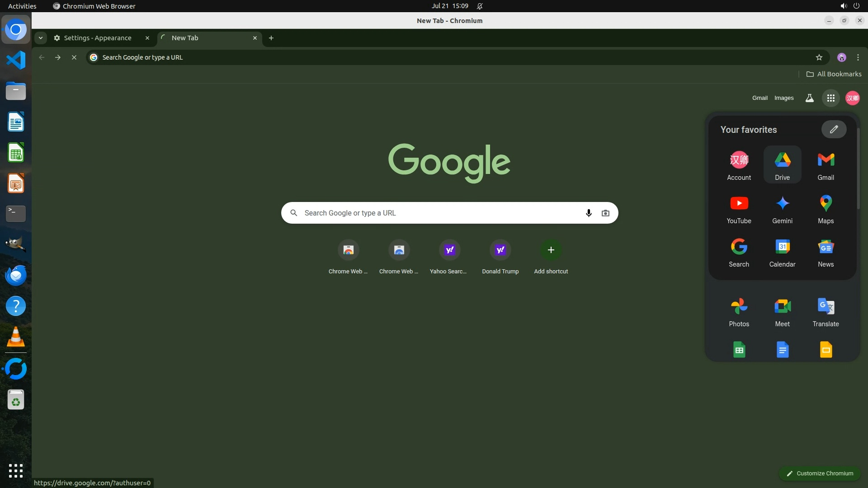Open Google Drive from favorites panel
The image size is (868, 488).
[x=782, y=164]
